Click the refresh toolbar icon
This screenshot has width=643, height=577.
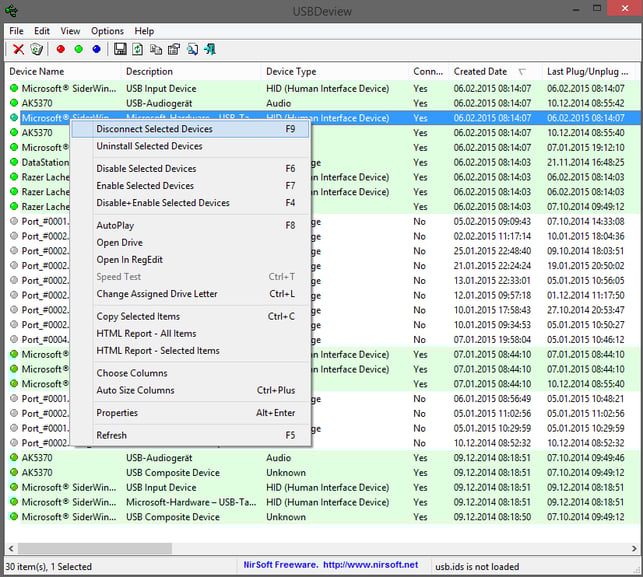click(137, 49)
